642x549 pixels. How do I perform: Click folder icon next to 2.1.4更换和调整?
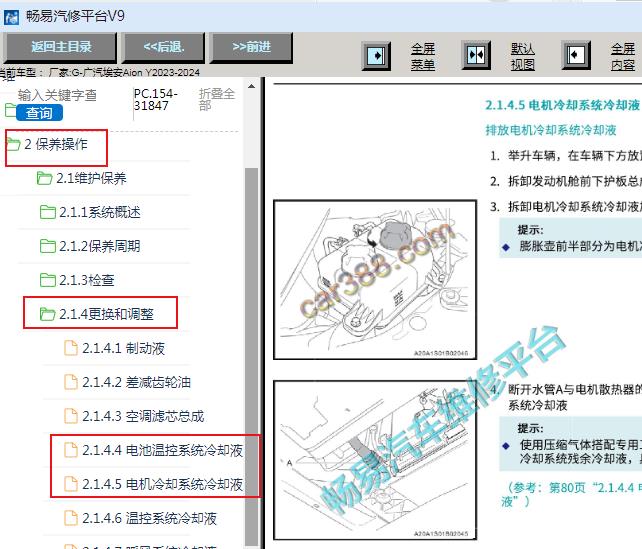(47, 314)
